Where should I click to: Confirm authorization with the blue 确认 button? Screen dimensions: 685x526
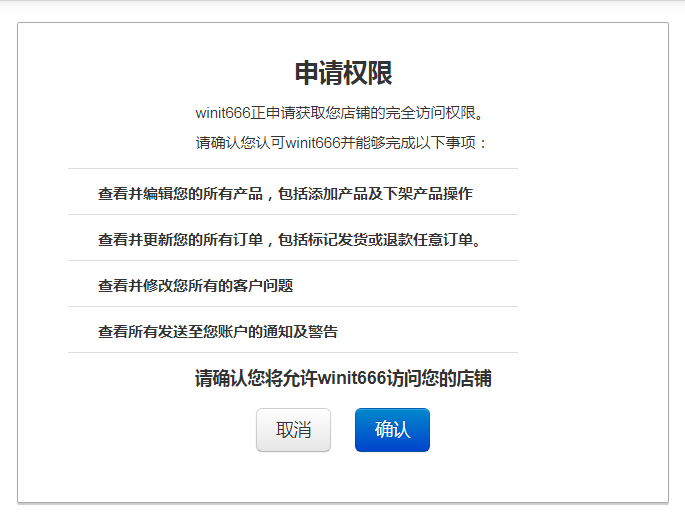(392, 430)
